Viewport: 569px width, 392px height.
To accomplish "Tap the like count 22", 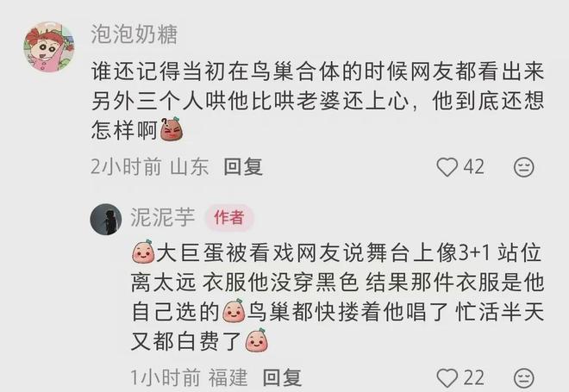I will point(473,378).
